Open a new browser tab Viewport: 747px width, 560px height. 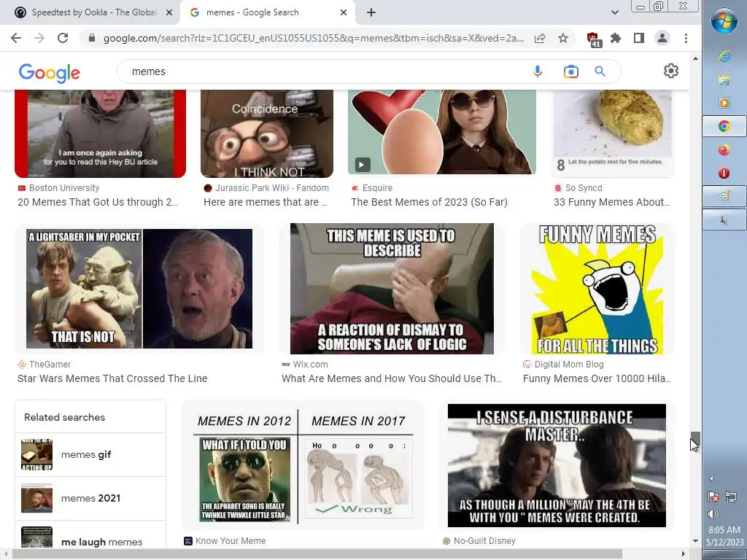pos(371,13)
